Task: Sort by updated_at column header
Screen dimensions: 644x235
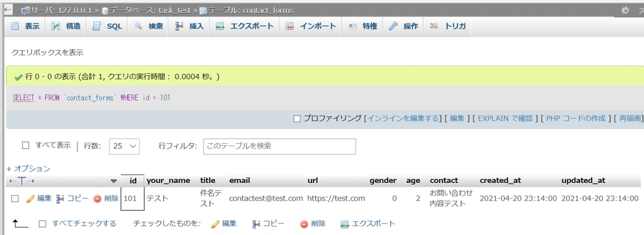Action: pos(583,180)
